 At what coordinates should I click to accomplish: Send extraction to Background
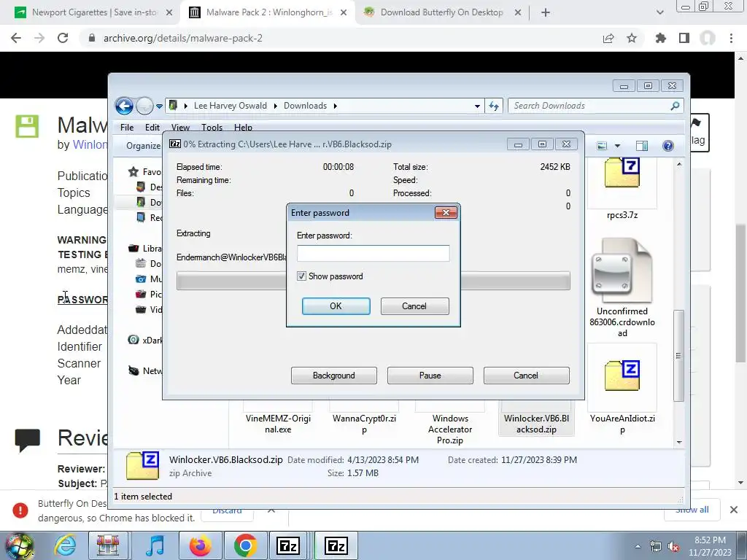(x=333, y=376)
